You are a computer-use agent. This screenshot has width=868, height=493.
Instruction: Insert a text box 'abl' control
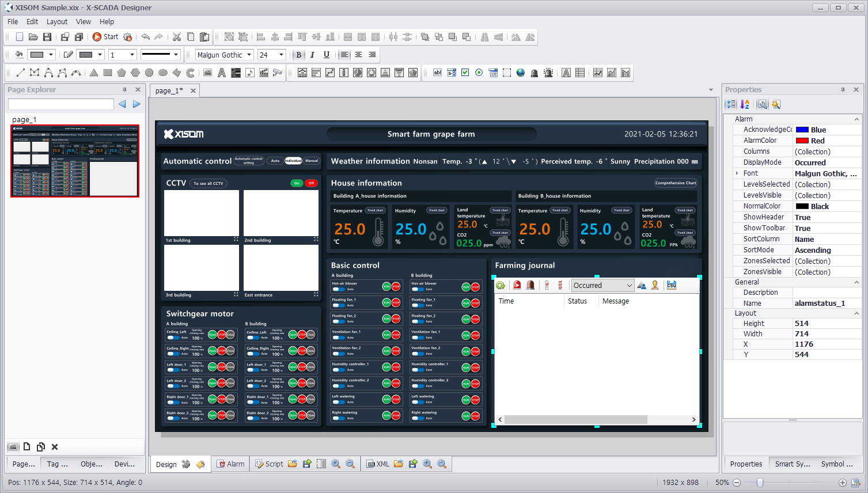438,73
